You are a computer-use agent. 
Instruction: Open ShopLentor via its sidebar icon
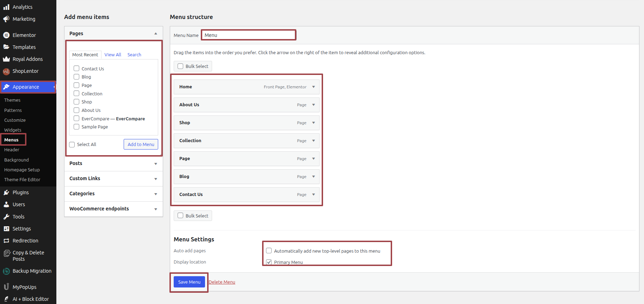point(6,71)
